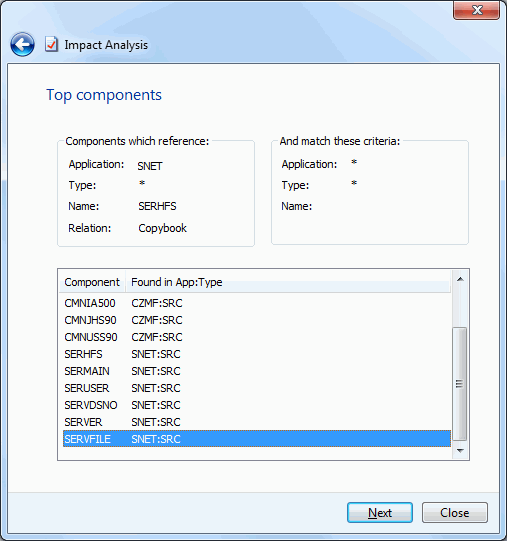Select the CMNUSS90 component row
This screenshot has height=541, width=507.
click(x=257, y=337)
